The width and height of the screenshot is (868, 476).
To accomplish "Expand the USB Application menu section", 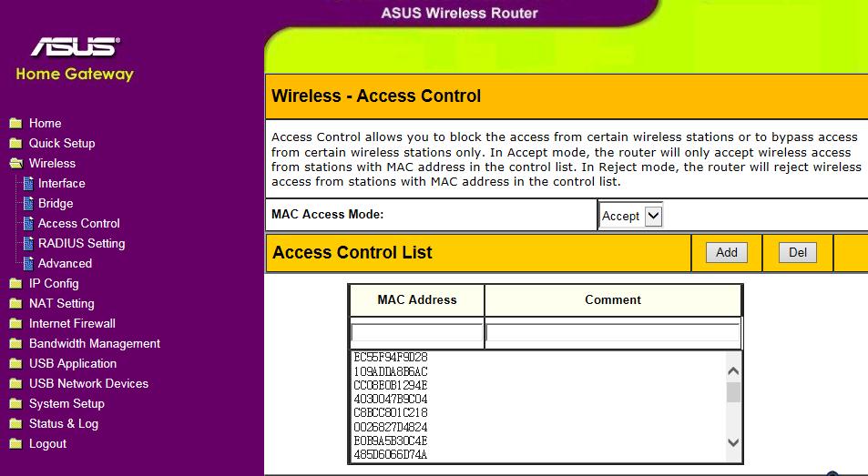I will [72, 364].
